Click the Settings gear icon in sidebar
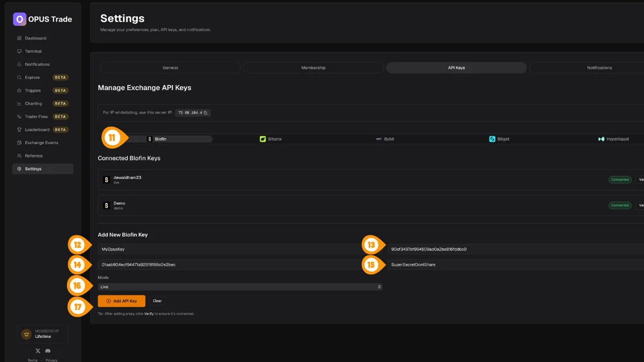Image resolution: width=644 pixels, height=362 pixels. tap(19, 169)
